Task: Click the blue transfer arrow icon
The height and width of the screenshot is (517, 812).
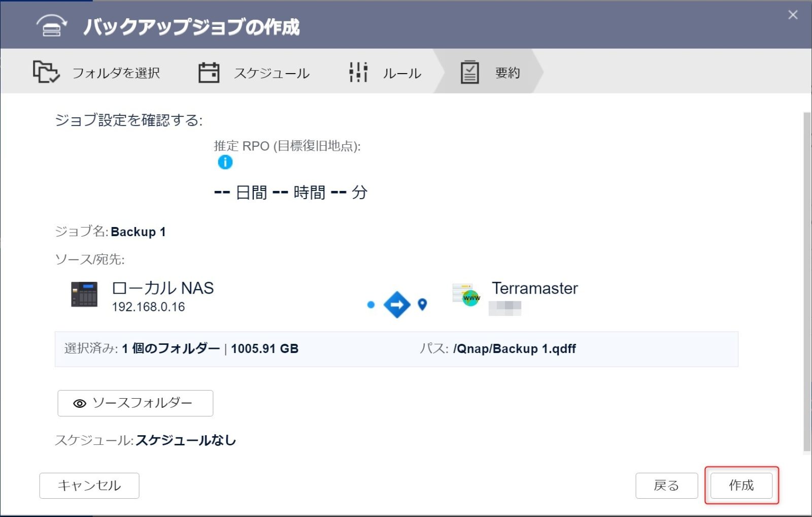Action: (397, 305)
